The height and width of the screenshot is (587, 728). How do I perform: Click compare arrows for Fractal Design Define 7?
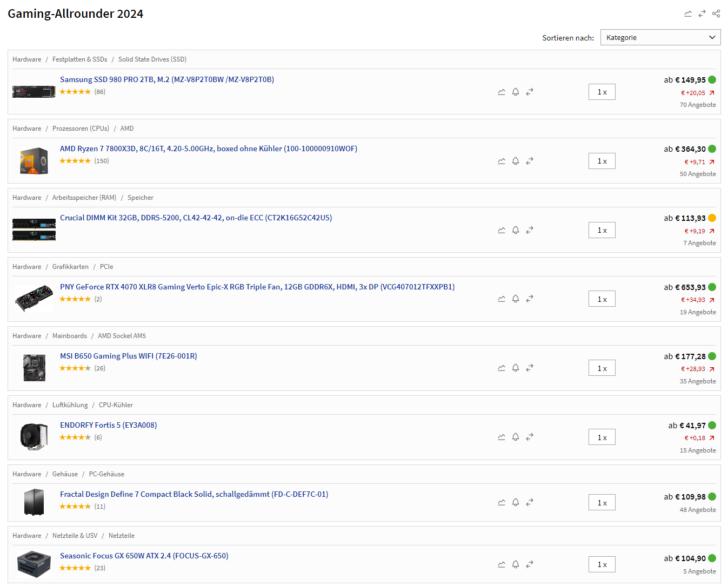pyautogui.click(x=530, y=502)
